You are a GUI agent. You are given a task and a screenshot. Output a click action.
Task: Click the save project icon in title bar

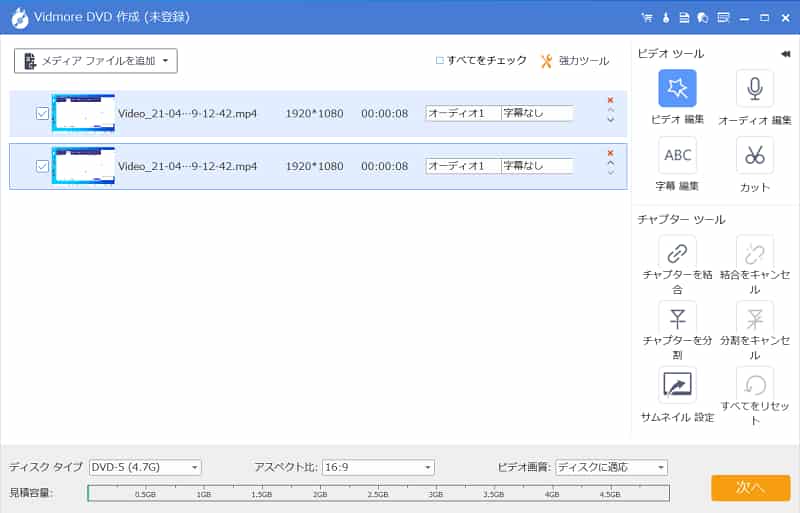click(x=684, y=18)
